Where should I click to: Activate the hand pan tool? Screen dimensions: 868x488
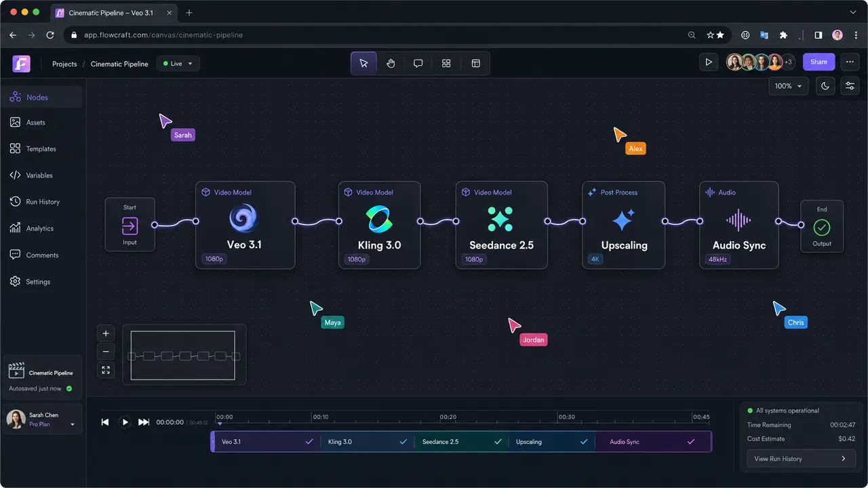coord(391,63)
